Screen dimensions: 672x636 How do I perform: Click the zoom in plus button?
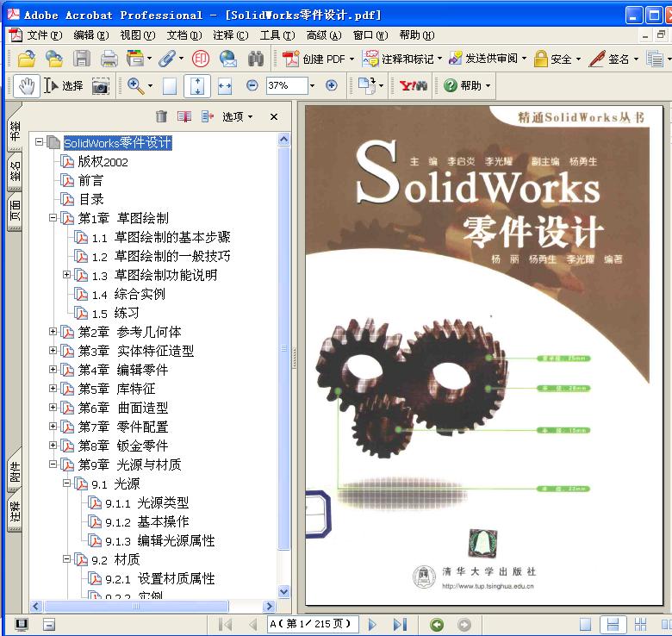(331, 85)
